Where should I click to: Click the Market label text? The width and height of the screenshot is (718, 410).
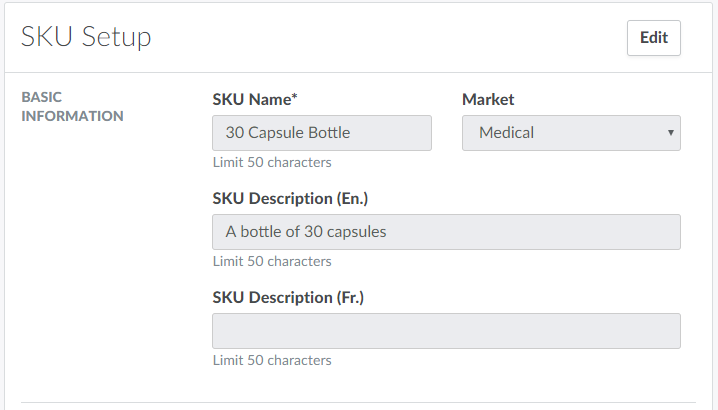(x=488, y=100)
